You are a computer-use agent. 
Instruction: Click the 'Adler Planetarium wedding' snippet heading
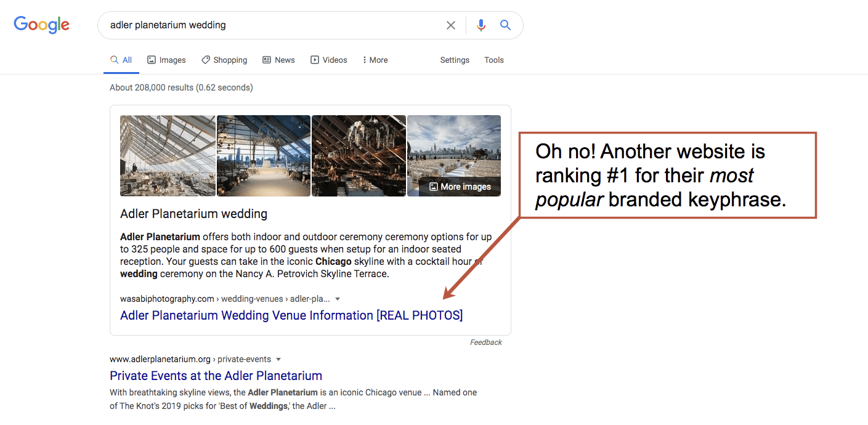[x=194, y=214]
